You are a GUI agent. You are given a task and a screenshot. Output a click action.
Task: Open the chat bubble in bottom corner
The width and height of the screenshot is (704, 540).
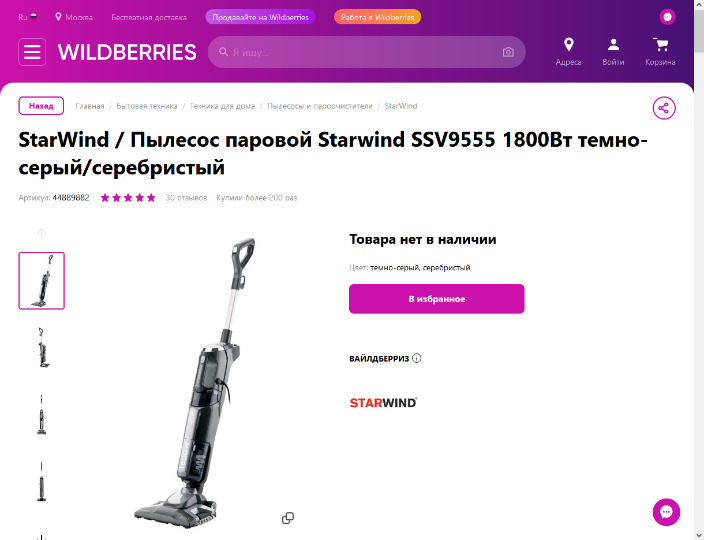pos(666,512)
